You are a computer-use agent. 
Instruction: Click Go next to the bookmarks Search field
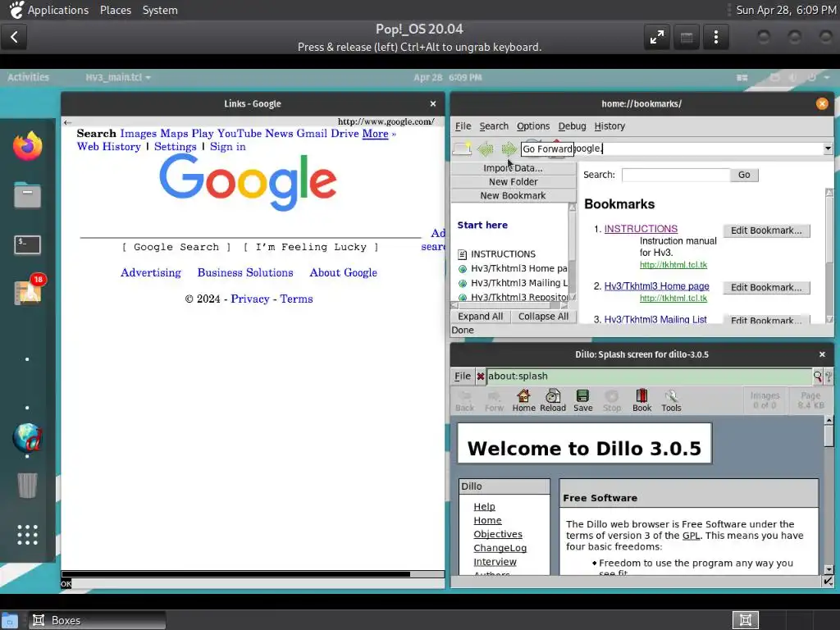pyautogui.click(x=744, y=175)
